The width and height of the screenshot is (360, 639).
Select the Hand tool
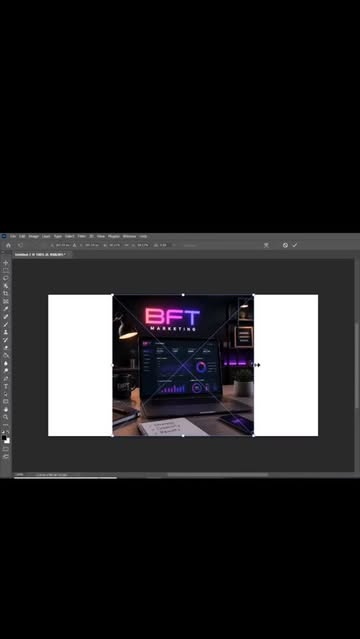pos(6,410)
